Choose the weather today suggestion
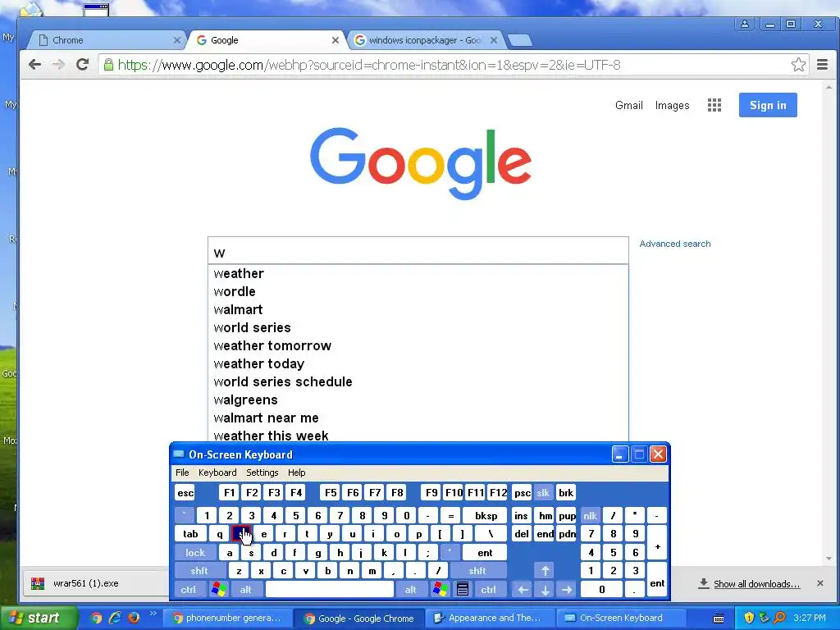The height and width of the screenshot is (630, 840). coord(418,363)
